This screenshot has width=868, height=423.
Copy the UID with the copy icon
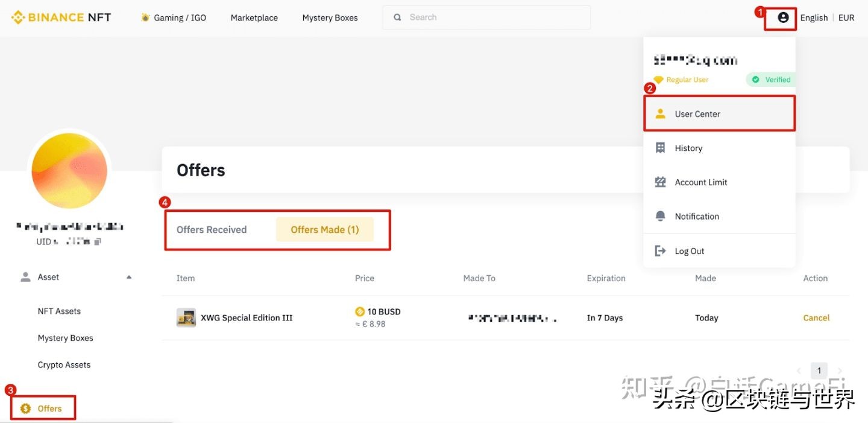click(x=98, y=241)
